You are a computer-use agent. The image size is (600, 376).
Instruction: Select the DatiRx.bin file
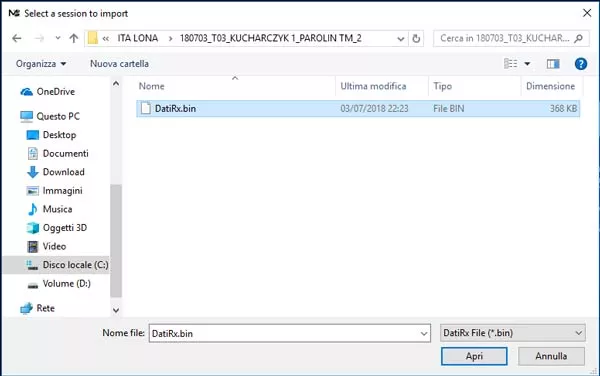[358, 109]
